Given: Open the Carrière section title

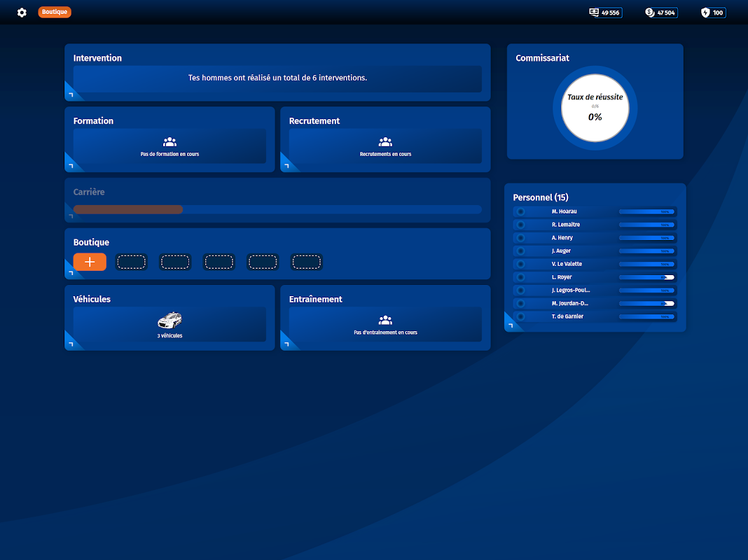Looking at the screenshot, I should [89, 192].
